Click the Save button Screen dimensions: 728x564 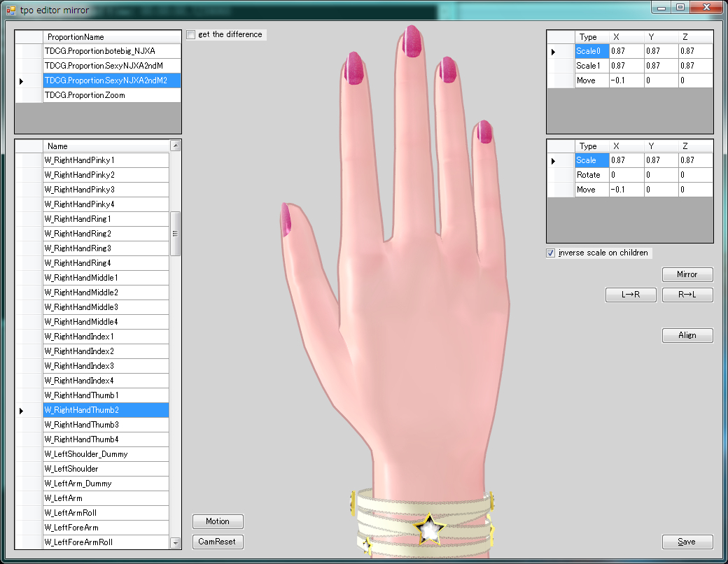pyautogui.click(x=687, y=542)
